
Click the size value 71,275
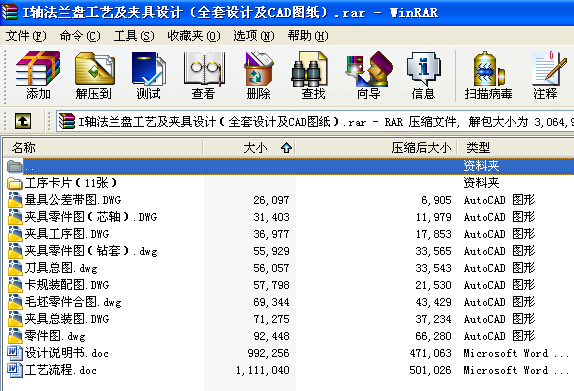click(271, 319)
